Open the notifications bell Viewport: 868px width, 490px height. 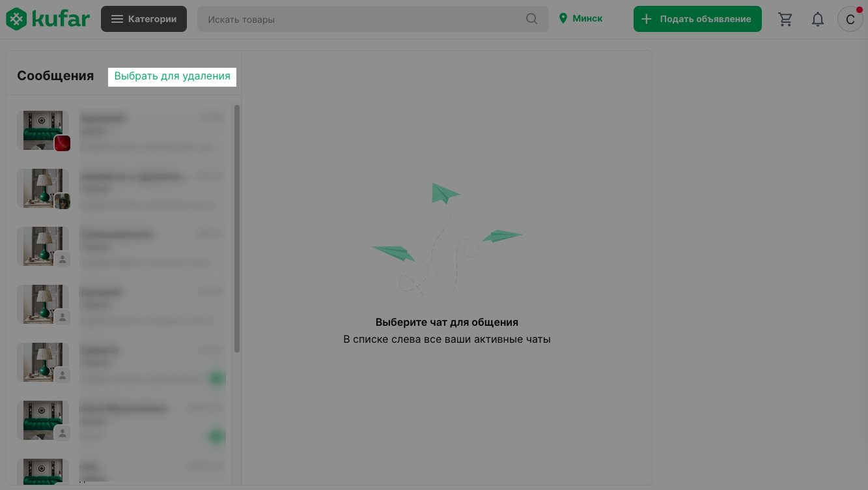[x=818, y=20]
